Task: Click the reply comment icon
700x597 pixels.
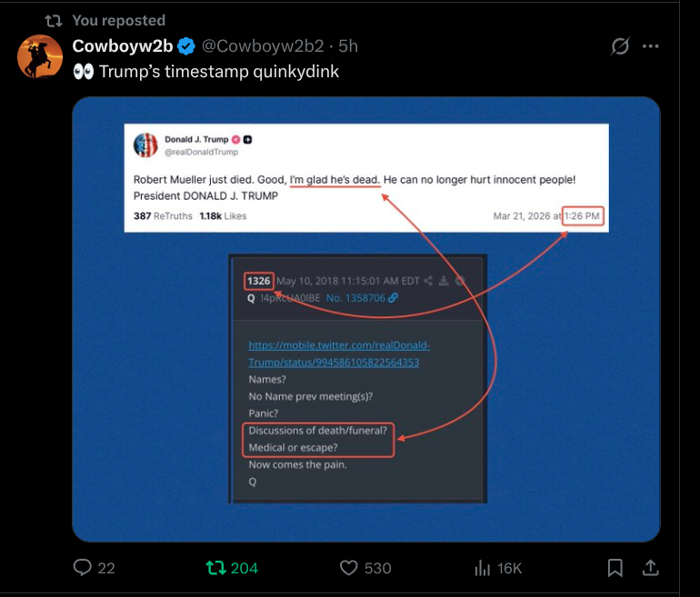Action: click(83, 568)
